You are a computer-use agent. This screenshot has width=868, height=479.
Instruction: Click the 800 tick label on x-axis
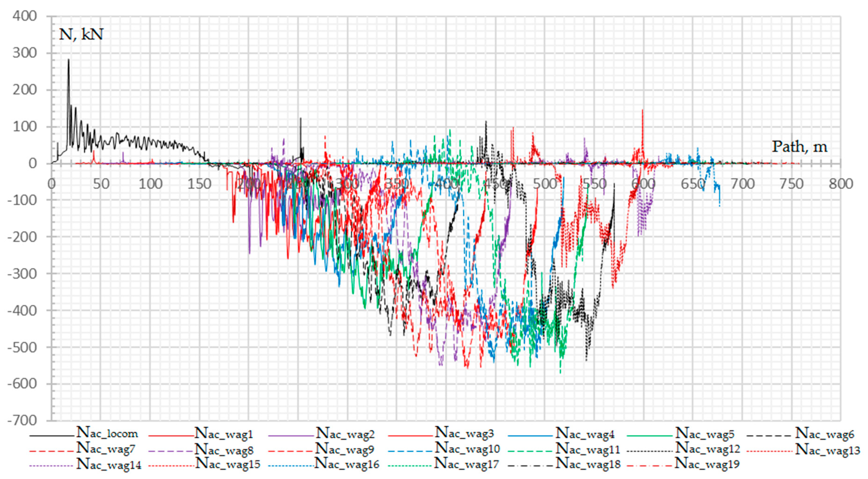(x=841, y=184)
